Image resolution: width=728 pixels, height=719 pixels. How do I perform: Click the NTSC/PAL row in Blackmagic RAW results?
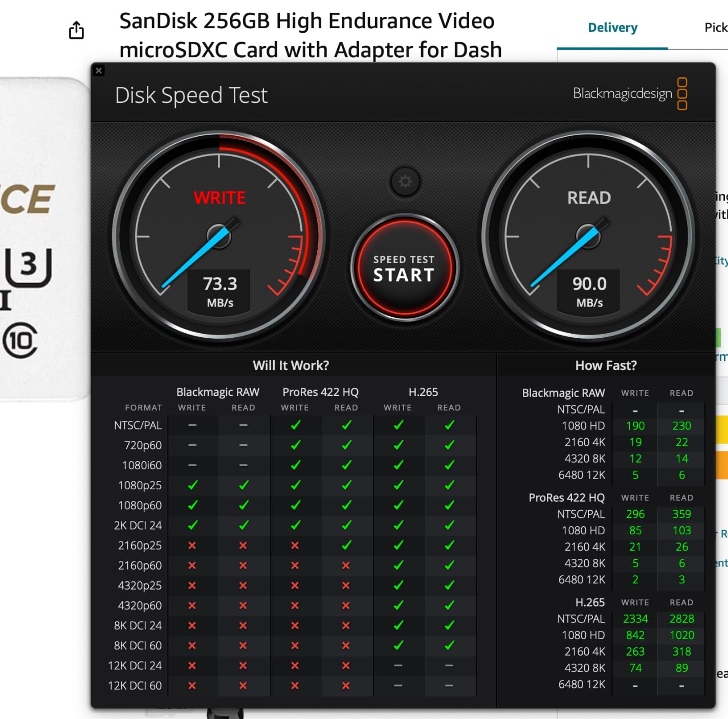pos(581,409)
